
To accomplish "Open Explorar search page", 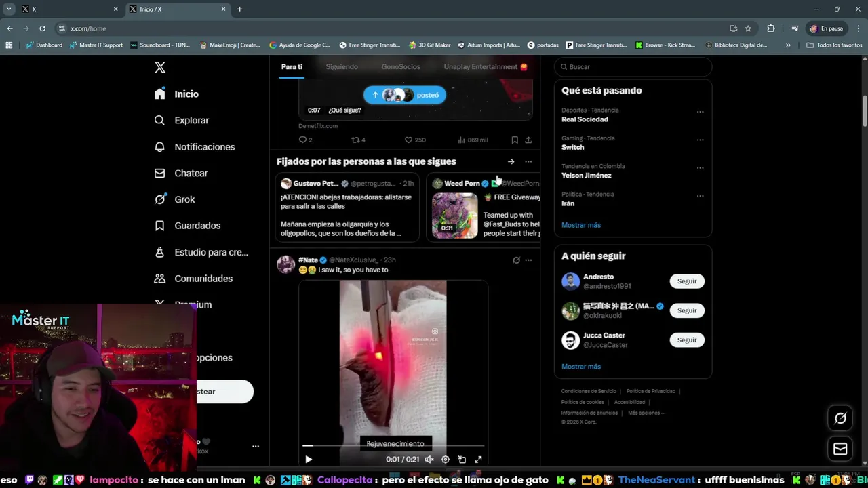I will (181, 120).
